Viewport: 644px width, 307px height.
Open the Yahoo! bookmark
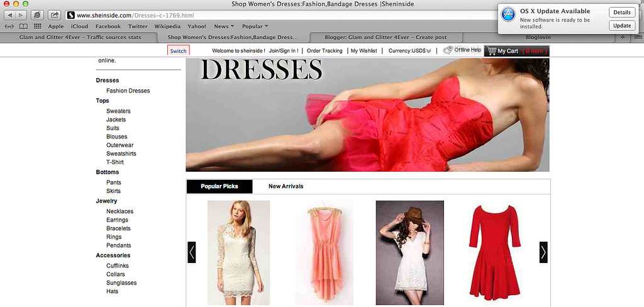(197, 26)
